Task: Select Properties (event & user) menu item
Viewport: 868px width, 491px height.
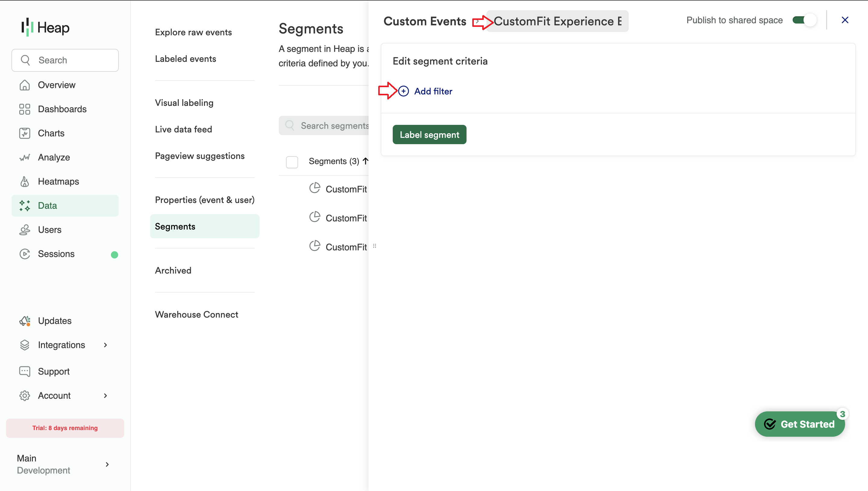Action: 205,200
